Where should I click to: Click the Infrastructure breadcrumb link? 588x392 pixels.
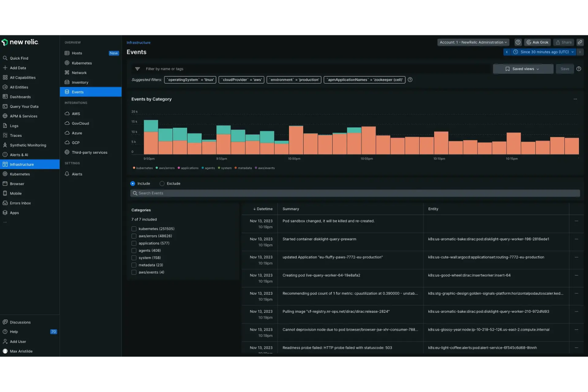pyautogui.click(x=138, y=42)
